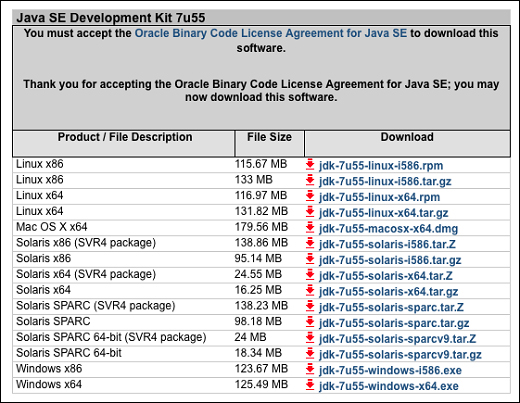Click the 138.23 MB file size value
The width and height of the screenshot is (520, 403).
pos(261,306)
